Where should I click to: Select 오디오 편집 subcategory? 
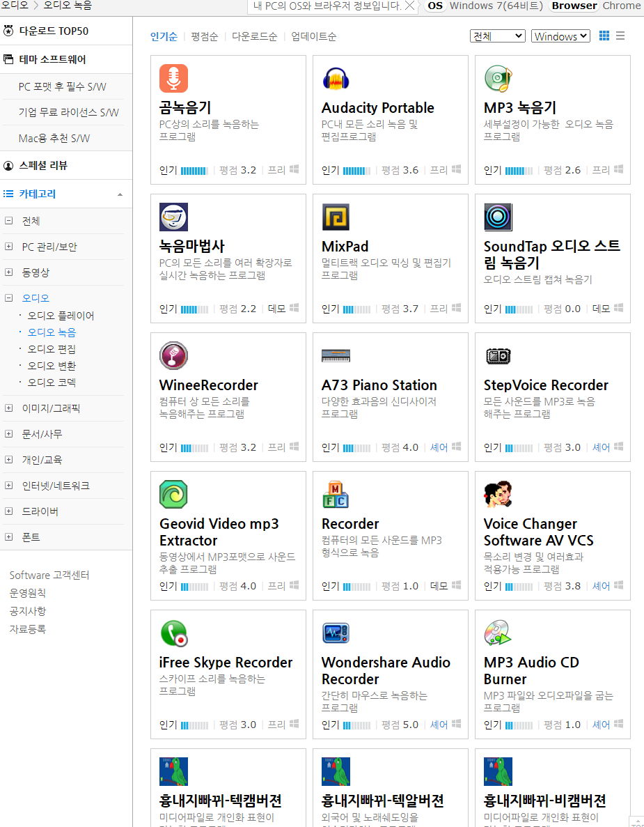click(52, 349)
